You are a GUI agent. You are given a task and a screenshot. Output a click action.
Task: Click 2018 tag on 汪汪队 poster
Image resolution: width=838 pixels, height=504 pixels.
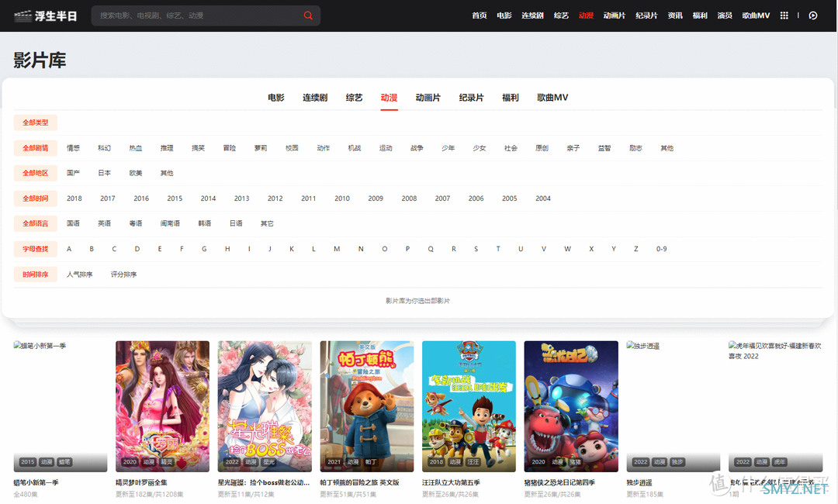436,462
